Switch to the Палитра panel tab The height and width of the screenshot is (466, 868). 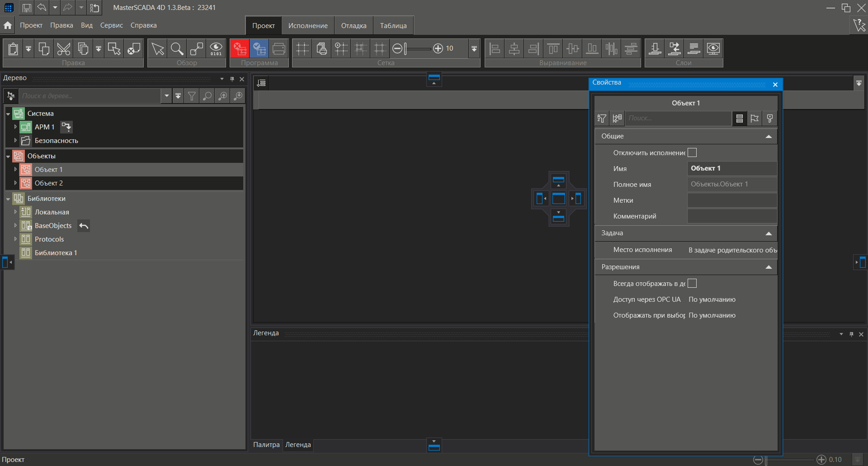(x=266, y=445)
